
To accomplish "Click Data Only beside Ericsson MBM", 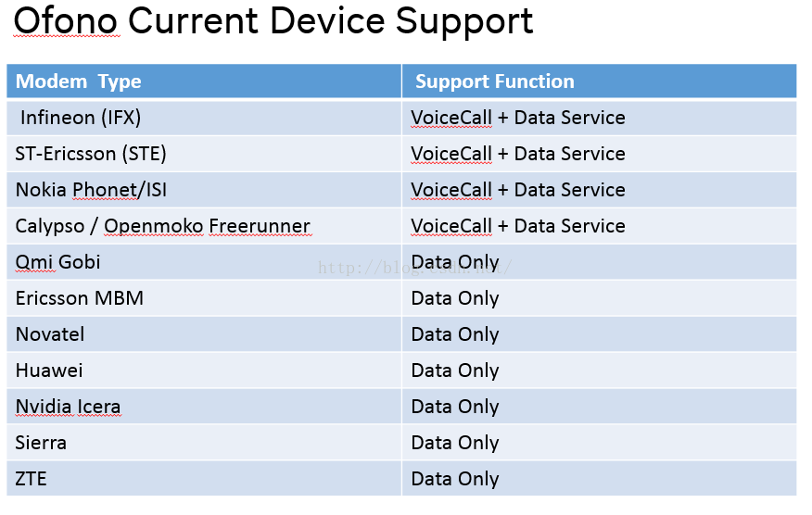I will tap(455, 299).
